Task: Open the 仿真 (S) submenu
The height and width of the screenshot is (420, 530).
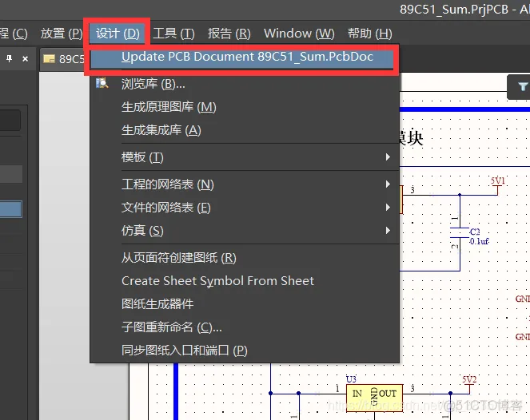Action: point(245,231)
